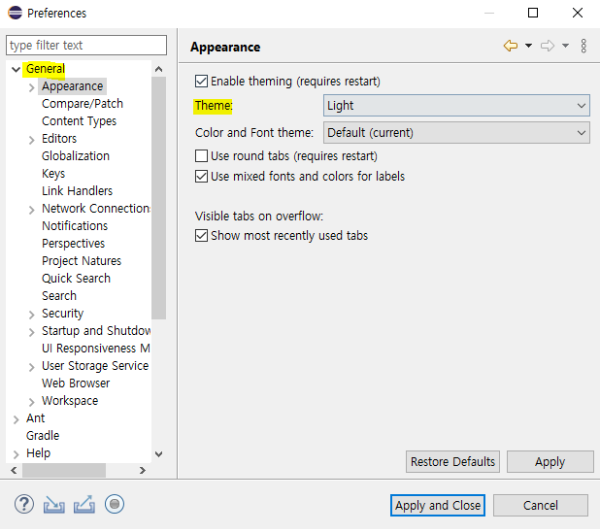
Task: Open Color and Font theme dropdown
Action: (456, 133)
